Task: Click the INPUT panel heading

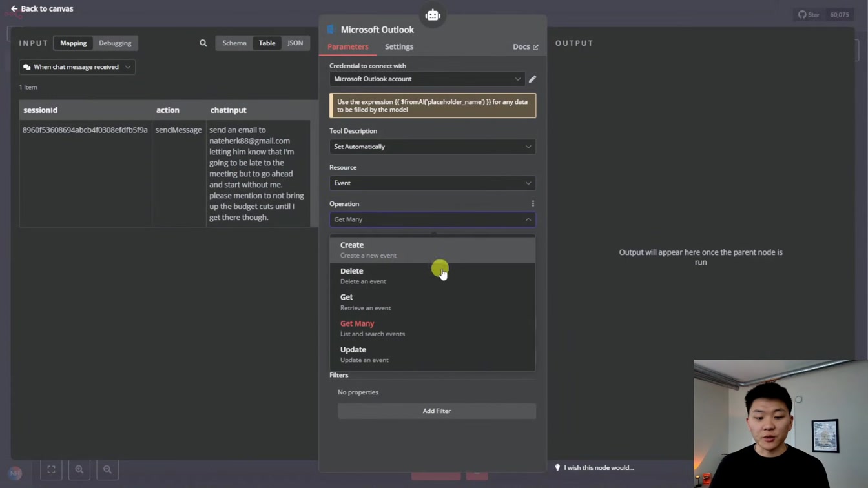Action: coord(34,43)
